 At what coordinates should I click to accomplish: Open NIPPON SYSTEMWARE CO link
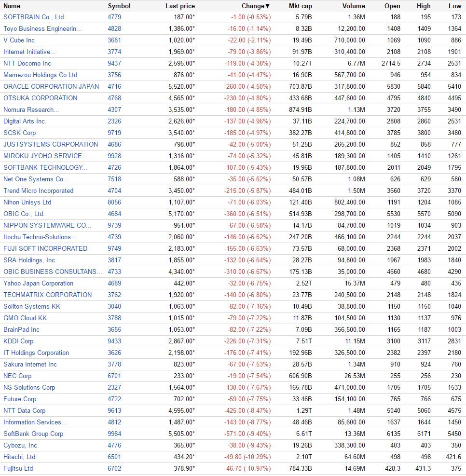click(47, 225)
